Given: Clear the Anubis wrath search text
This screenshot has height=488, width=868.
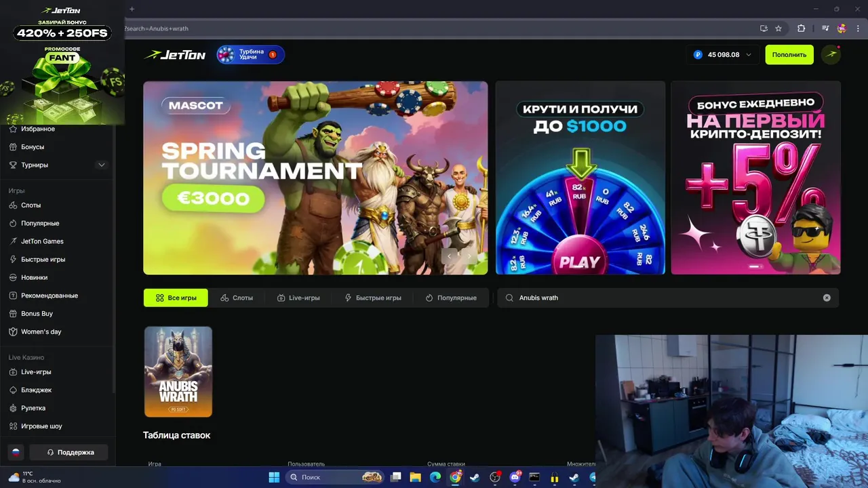Looking at the screenshot, I should pyautogui.click(x=827, y=298).
